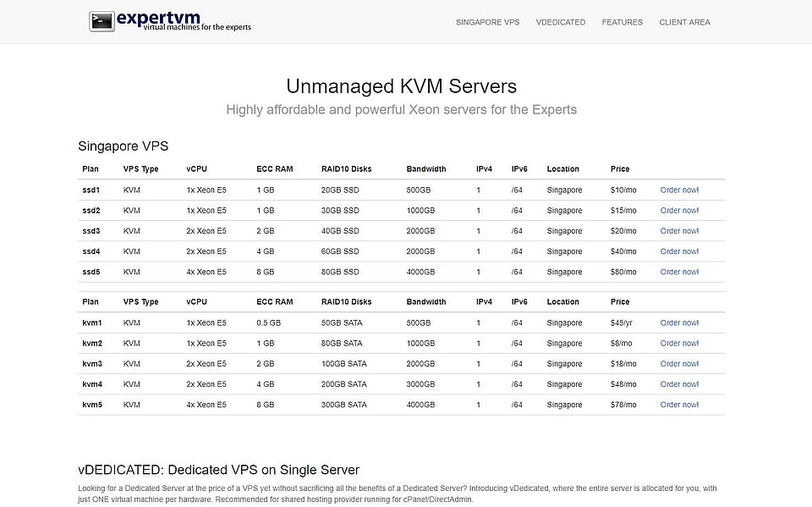
Task: Click the $78/mo price cell
Action: tap(623, 405)
